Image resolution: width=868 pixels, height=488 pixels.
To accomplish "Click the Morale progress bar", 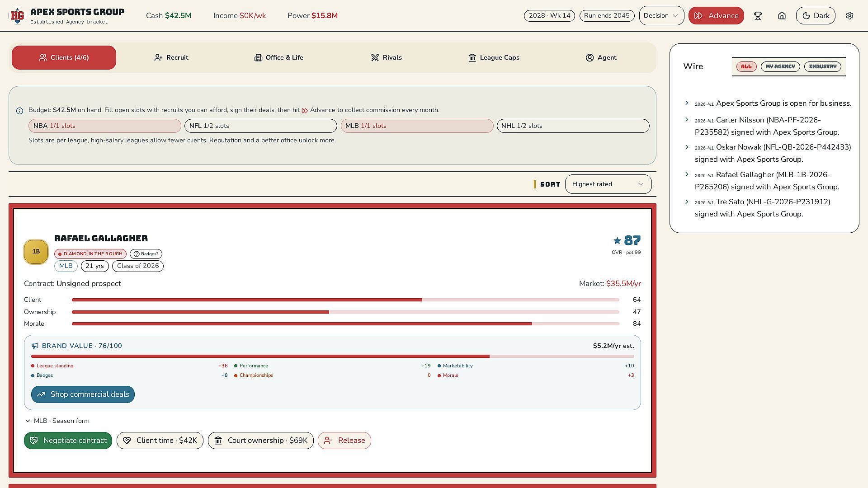I will point(345,324).
